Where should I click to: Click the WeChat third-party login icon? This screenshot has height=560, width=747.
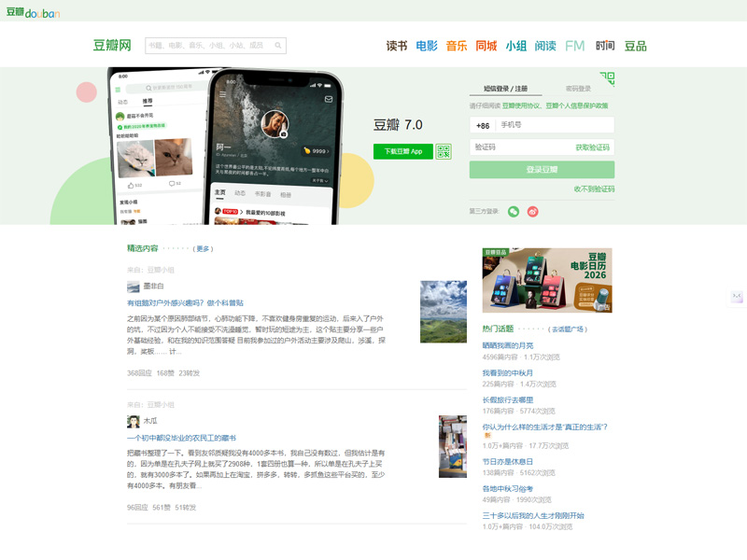click(514, 212)
